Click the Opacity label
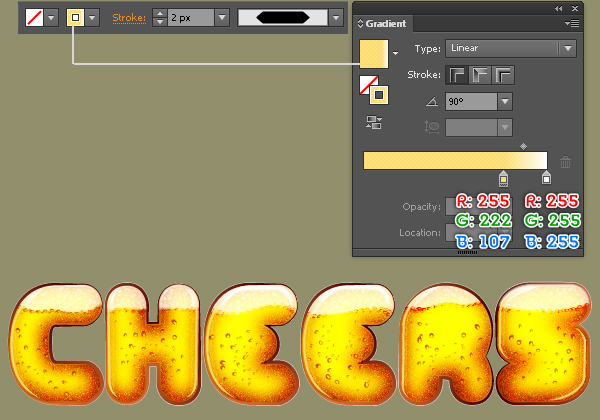The image size is (600, 420). [421, 207]
